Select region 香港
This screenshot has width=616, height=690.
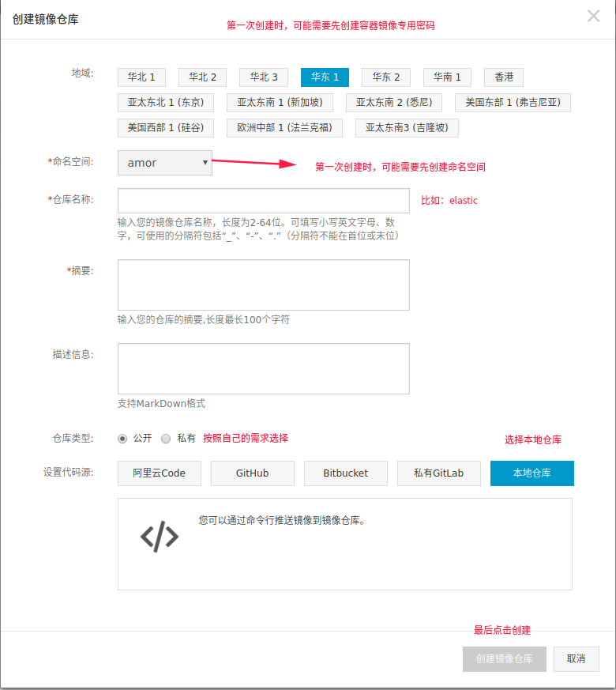click(504, 77)
